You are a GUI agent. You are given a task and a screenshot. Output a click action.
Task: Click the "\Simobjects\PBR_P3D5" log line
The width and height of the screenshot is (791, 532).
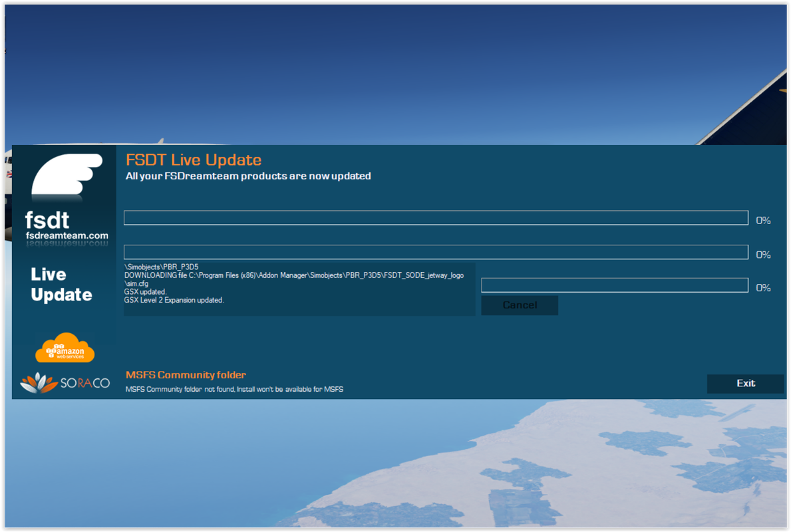pos(162,267)
